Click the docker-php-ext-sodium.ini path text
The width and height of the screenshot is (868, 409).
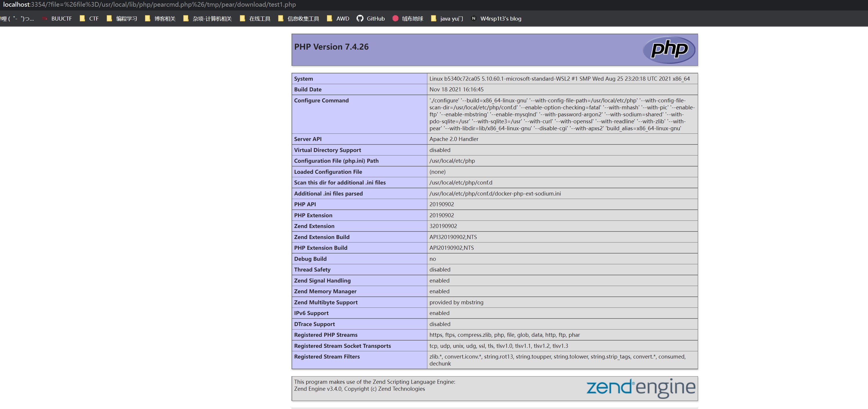[x=495, y=193]
